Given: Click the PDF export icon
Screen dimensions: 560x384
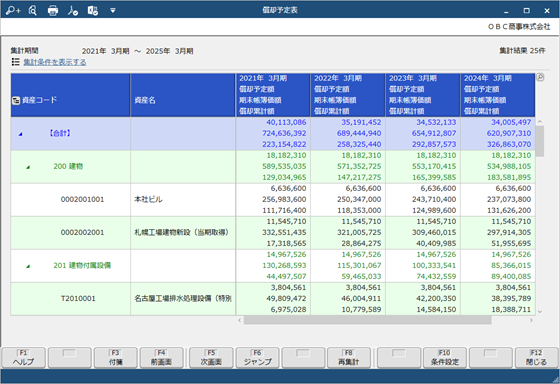Looking at the screenshot, I should [x=73, y=10].
